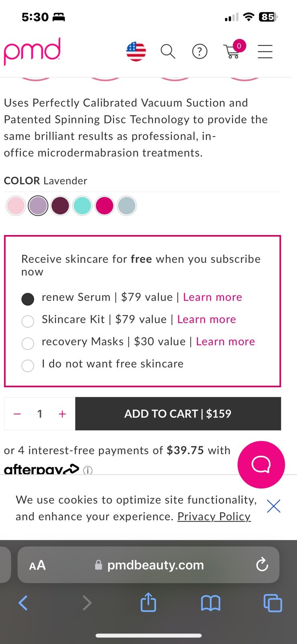This screenshot has height=644, width=297.
Task: Tap the Safari share icon
Action: pyautogui.click(x=148, y=602)
